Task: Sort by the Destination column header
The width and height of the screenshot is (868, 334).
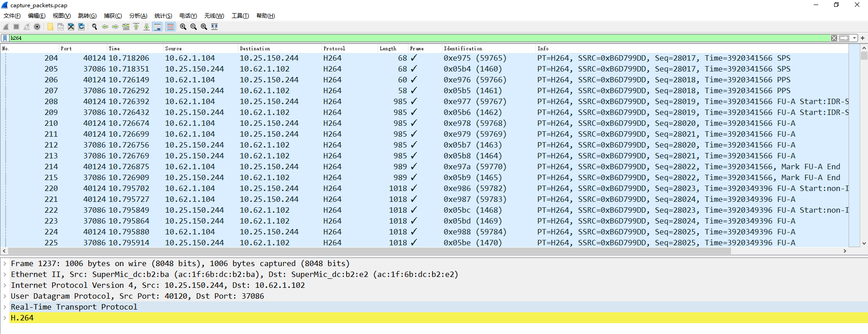Action: [280, 48]
